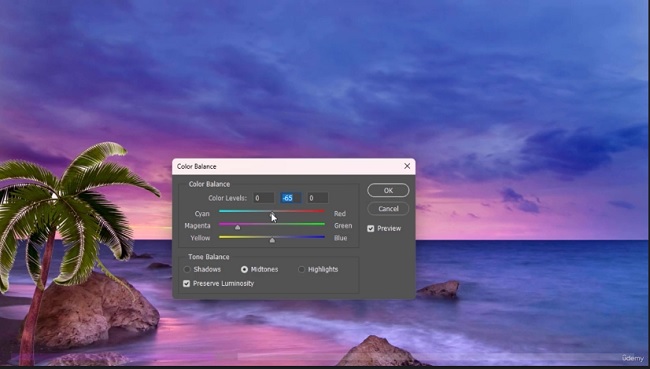
Task: Click the Magenta-Green slider handle
Action: click(x=238, y=227)
